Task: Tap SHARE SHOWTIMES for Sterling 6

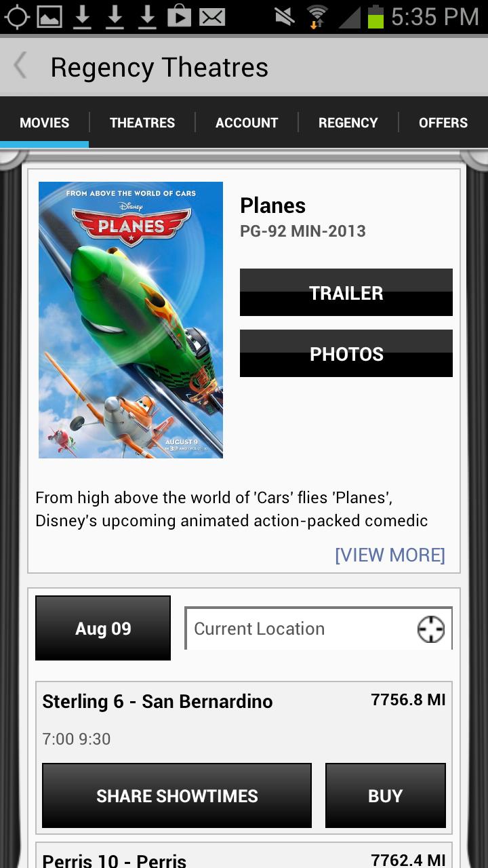Action: tap(177, 795)
